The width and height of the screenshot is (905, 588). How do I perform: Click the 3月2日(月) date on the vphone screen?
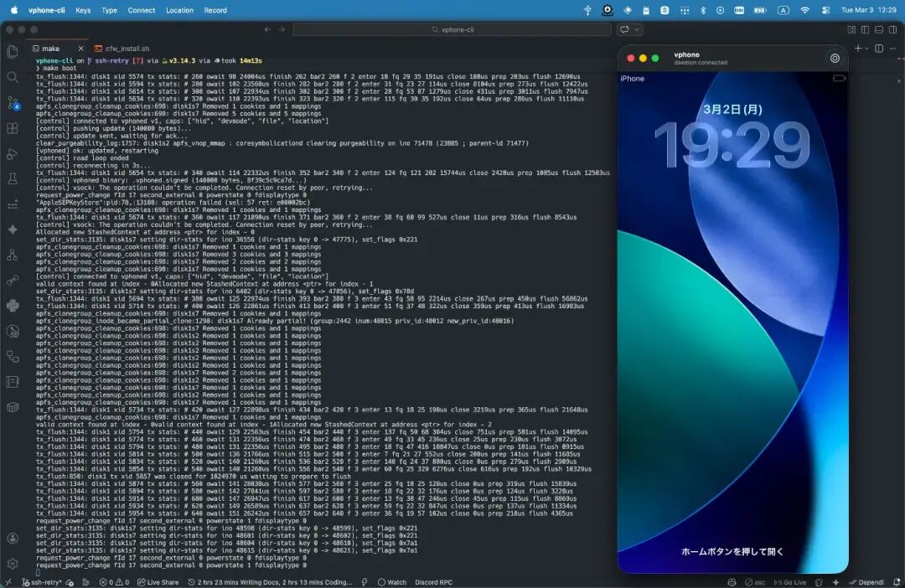click(732, 109)
